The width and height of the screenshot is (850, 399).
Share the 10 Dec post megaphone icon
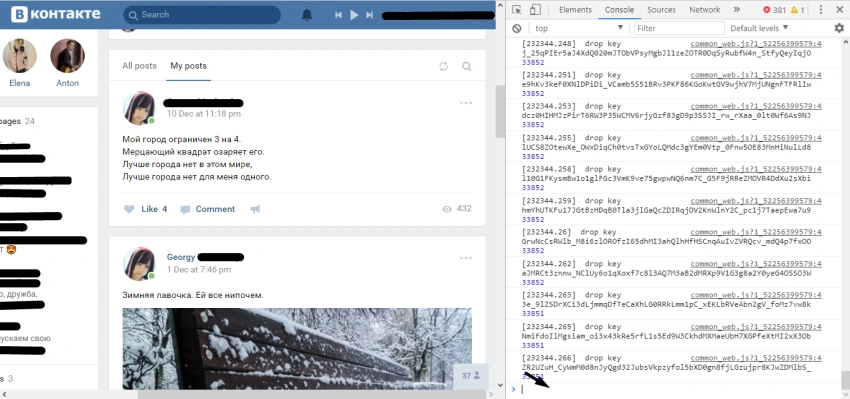coord(255,209)
